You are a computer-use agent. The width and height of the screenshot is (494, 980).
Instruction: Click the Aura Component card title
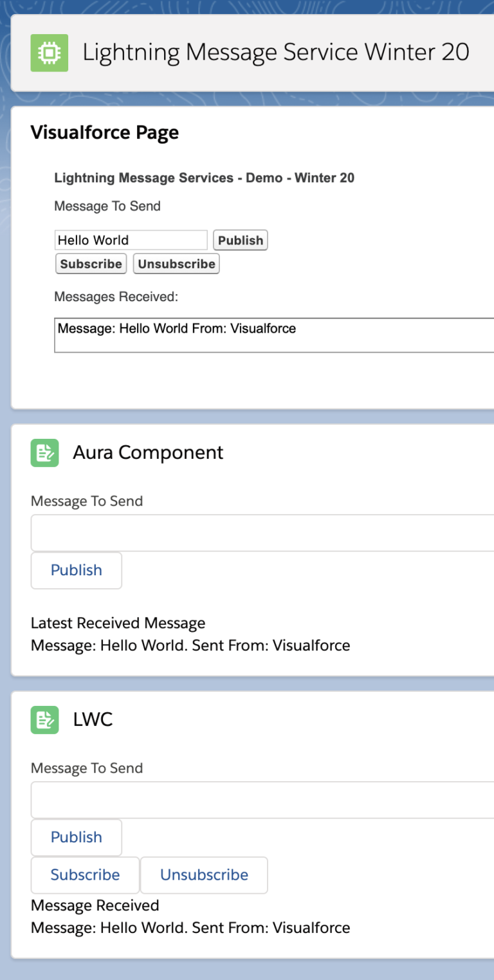147,453
